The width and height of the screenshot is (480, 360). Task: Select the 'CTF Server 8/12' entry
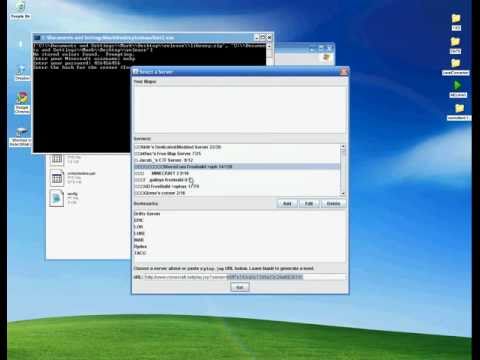click(x=237, y=160)
